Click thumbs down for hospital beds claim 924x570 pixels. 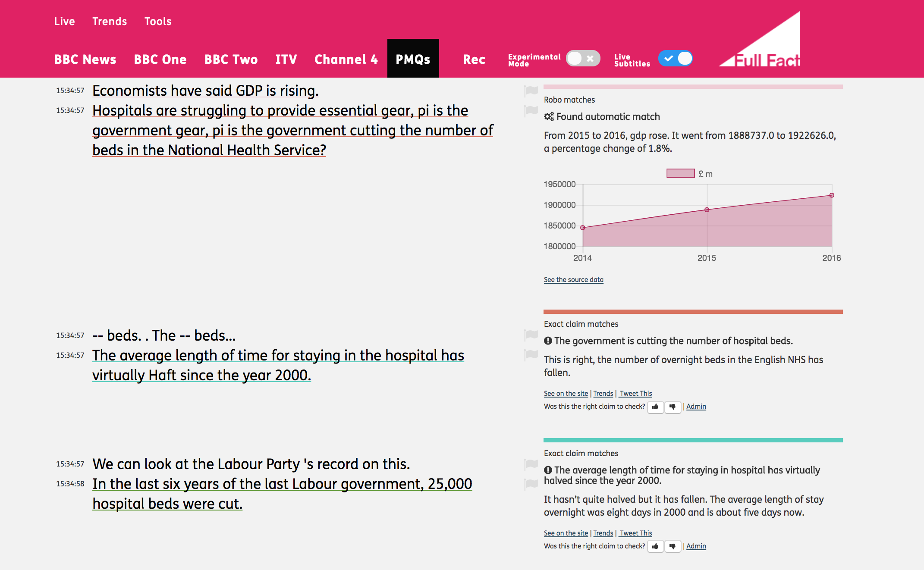click(x=673, y=407)
